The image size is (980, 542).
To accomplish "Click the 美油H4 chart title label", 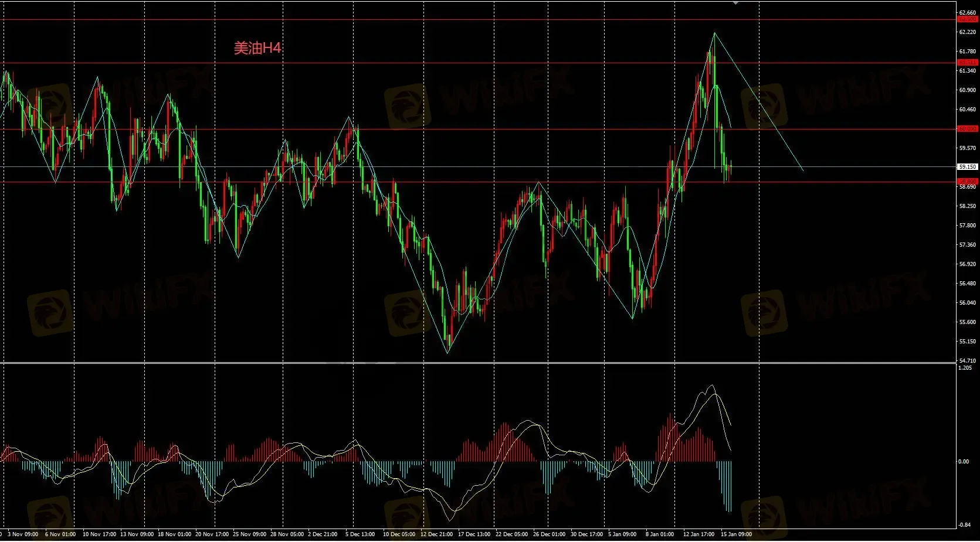I will (257, 48).
